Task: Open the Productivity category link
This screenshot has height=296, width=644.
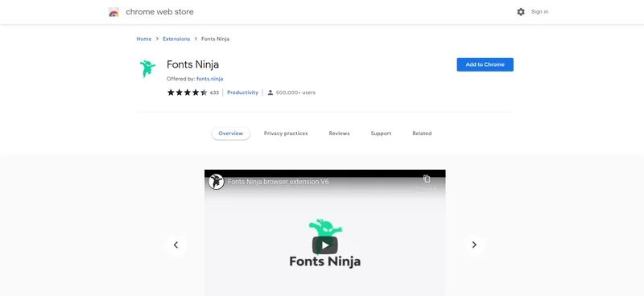Action: click(x=243, y=92)
